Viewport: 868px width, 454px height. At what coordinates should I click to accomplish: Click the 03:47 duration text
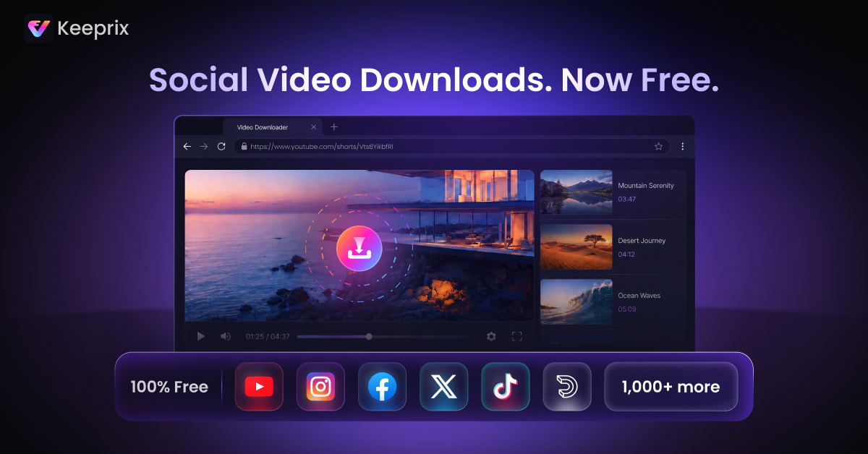pos(626,199)
